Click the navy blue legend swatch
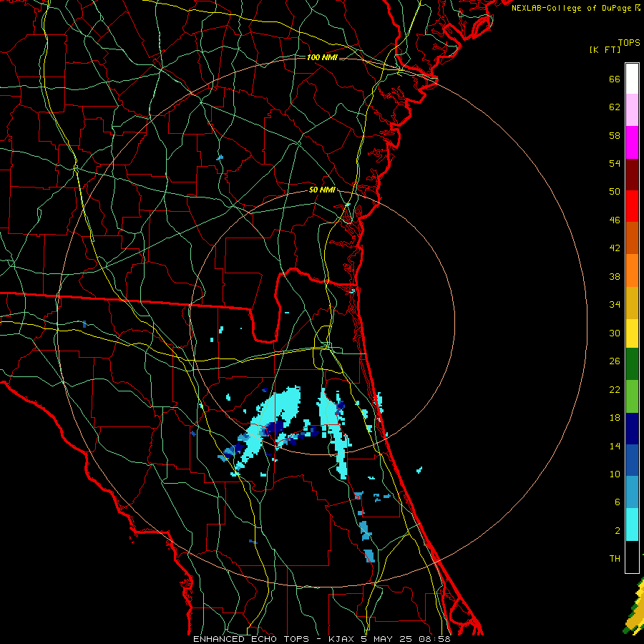 point(632,429)
